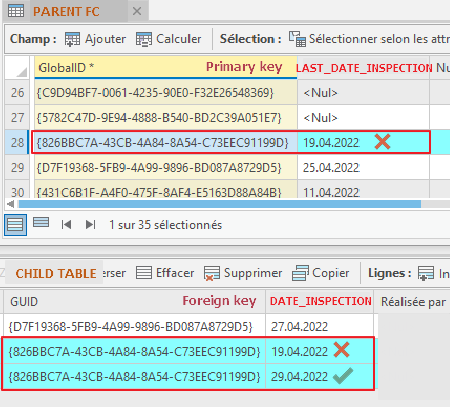Click child GUID beside date 29.04.2022
Screen dimensions: 450x407
134,377
